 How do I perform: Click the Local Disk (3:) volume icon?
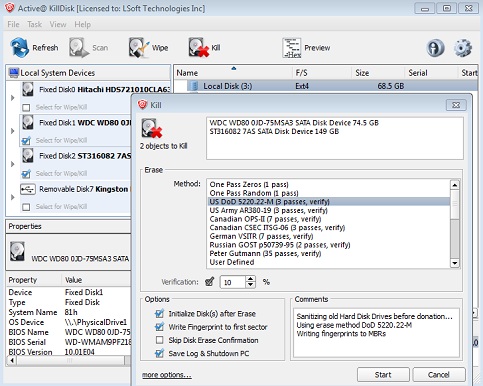pyautogui.click(x=194, y=86)
